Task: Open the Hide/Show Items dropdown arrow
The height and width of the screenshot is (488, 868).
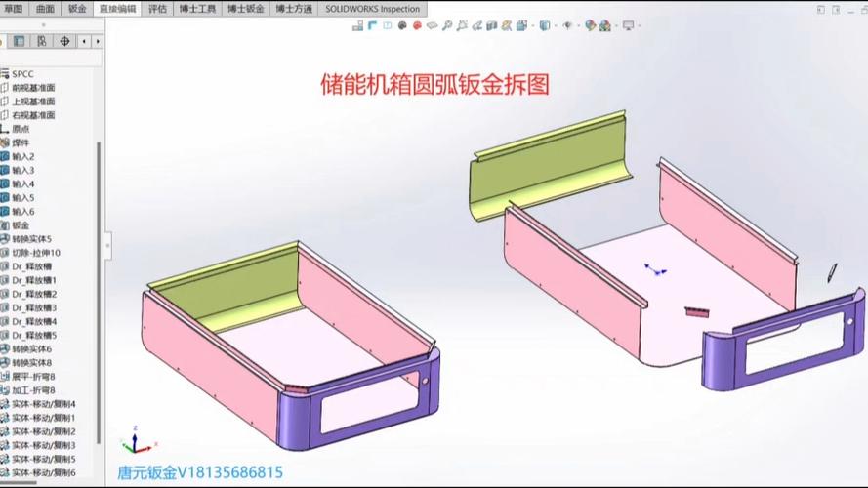Action: (x=578, y=25)
